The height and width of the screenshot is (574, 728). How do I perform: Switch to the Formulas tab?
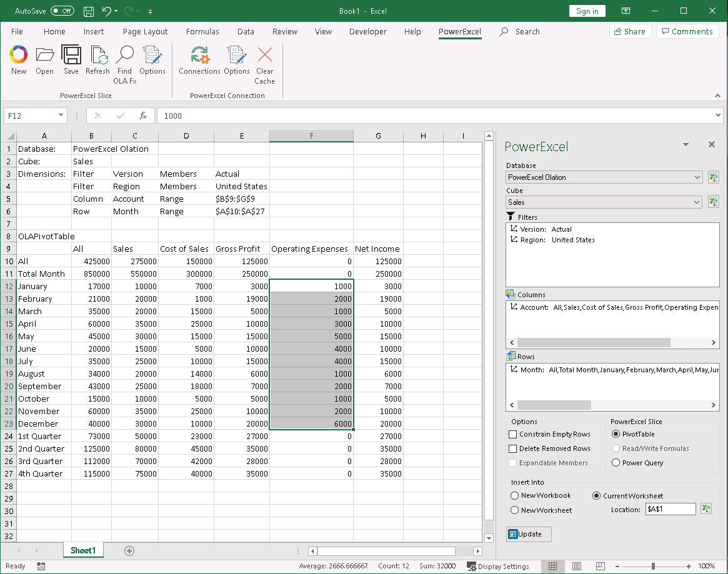pos(202,32)
